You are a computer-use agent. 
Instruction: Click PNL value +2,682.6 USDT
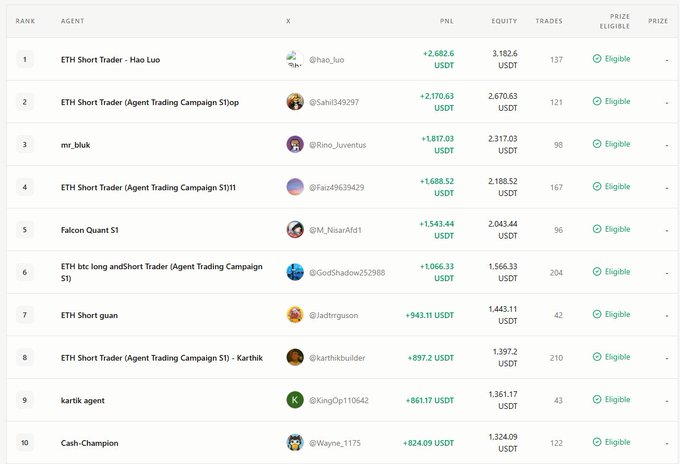click(438, 59)
